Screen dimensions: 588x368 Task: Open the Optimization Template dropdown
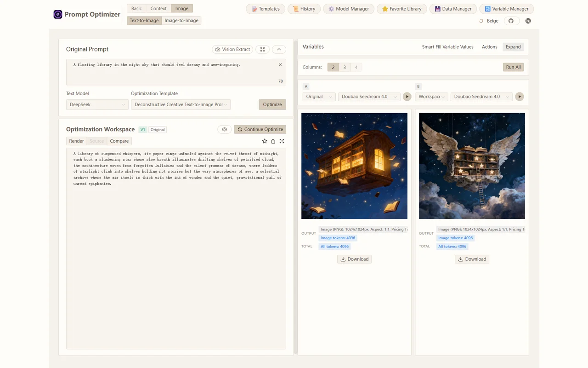[181, 104]
